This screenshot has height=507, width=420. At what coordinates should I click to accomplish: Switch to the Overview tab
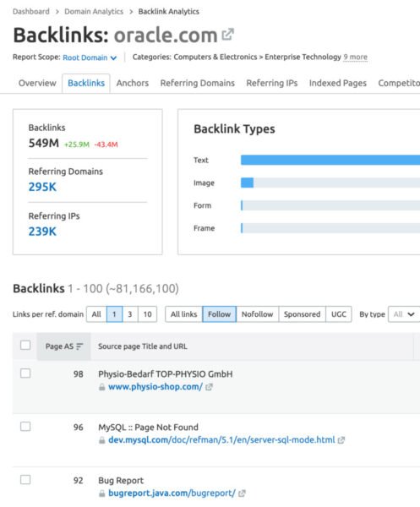tap(37, 83)
